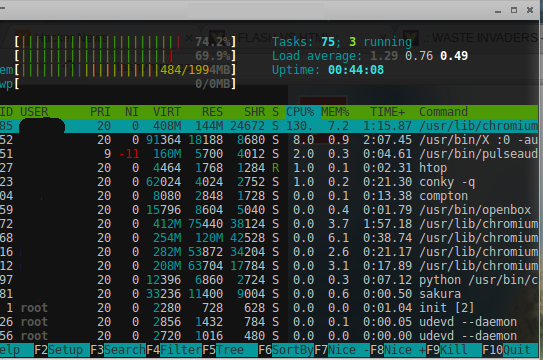Select the udevd --daemon row with time 0:00.00
543x360 pixels.
269,336
